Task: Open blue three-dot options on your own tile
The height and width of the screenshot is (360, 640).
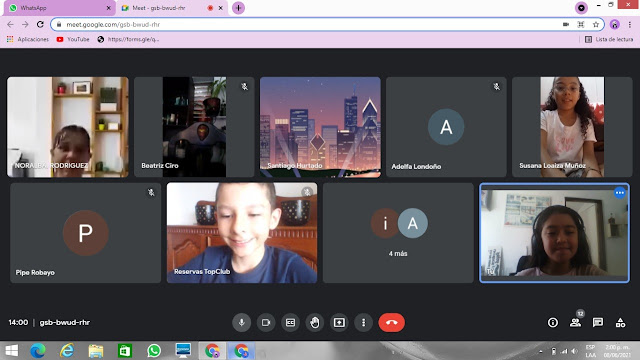Action: coord(620,193)
